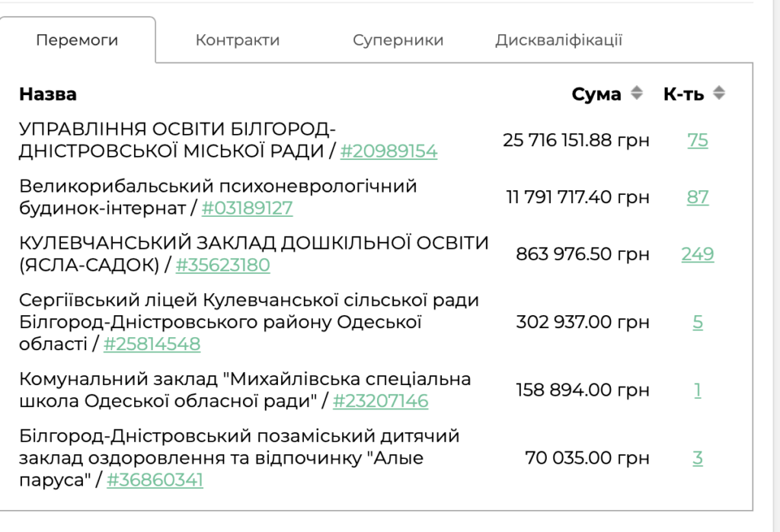The height and width of the screenshot is (532, 780).
Task: Open organization code link #20989154
Action: pos(388,151)
